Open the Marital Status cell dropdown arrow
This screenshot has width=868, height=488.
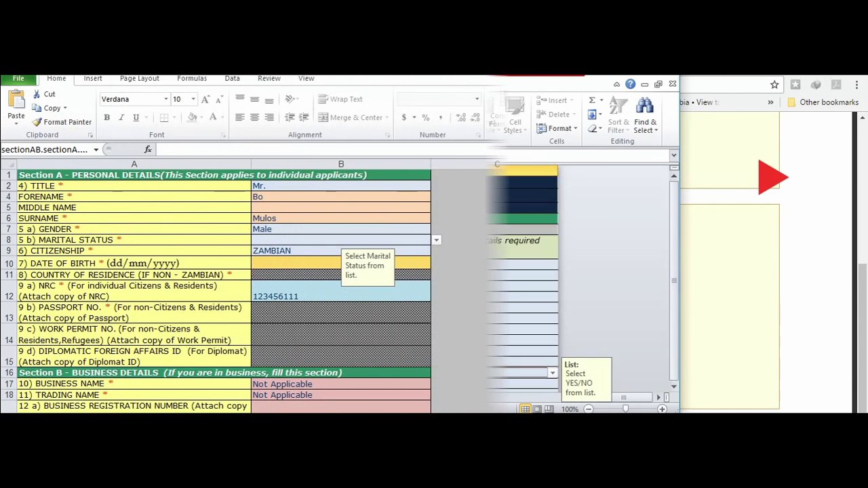[437, 240]
